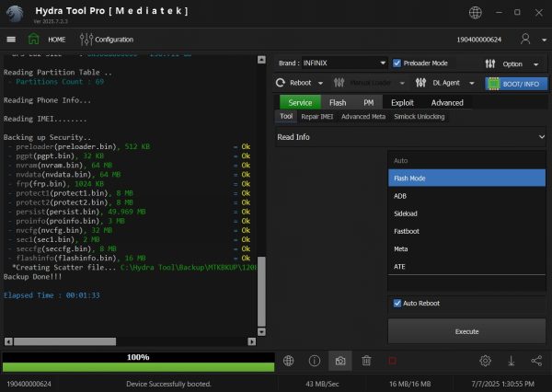Image resolution: width=552 pixels, height=392 pixels.
Task: Expand the user account dropdown arrow
Action: coord(544,40)
